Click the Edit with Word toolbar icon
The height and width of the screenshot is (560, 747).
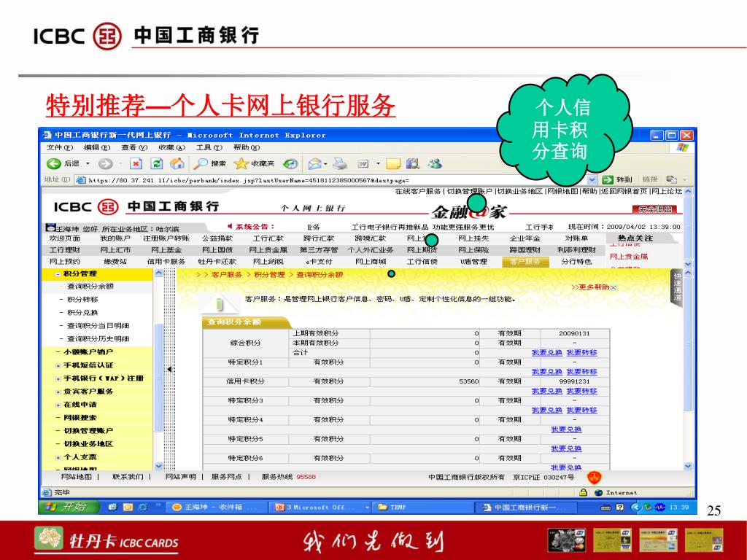pos(363,164)
